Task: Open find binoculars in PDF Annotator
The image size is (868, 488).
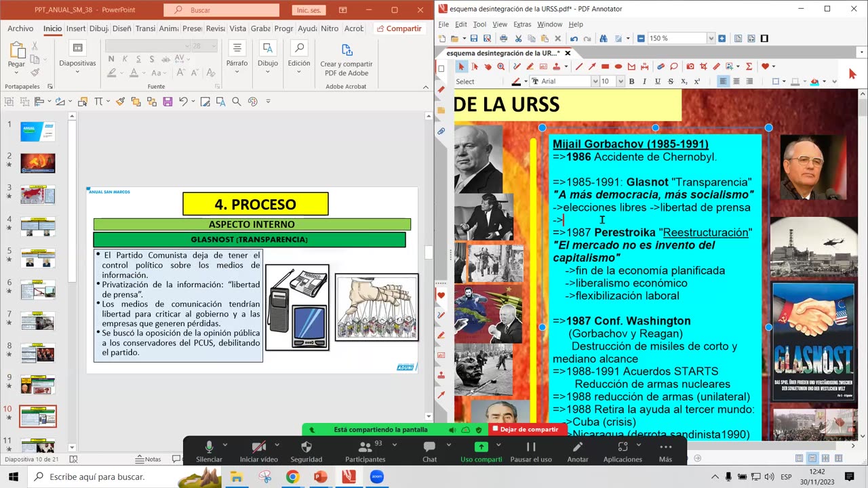Action: pos(603,39)
